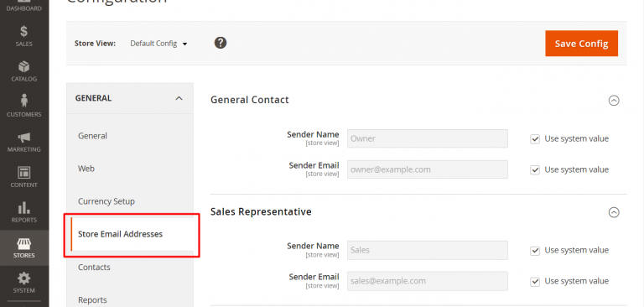The width and height of the screenshot is (644, 307).
Task: Collapse the General Contact section
Action: tap(614, 101)
